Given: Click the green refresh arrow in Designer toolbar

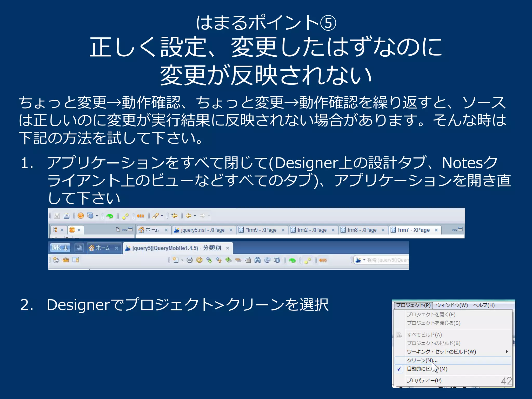Looking at the screenshot, I should click(x=110, y=216).
